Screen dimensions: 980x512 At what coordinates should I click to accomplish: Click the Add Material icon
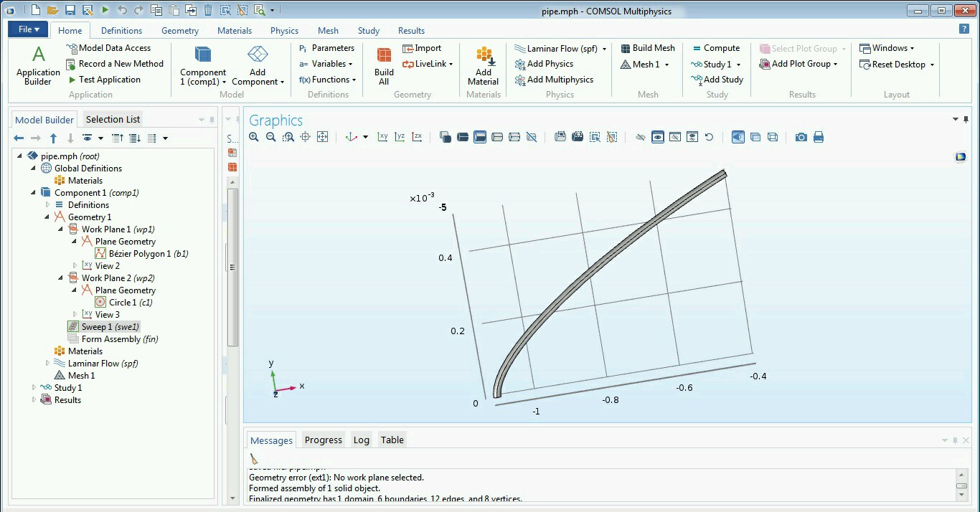483,65
